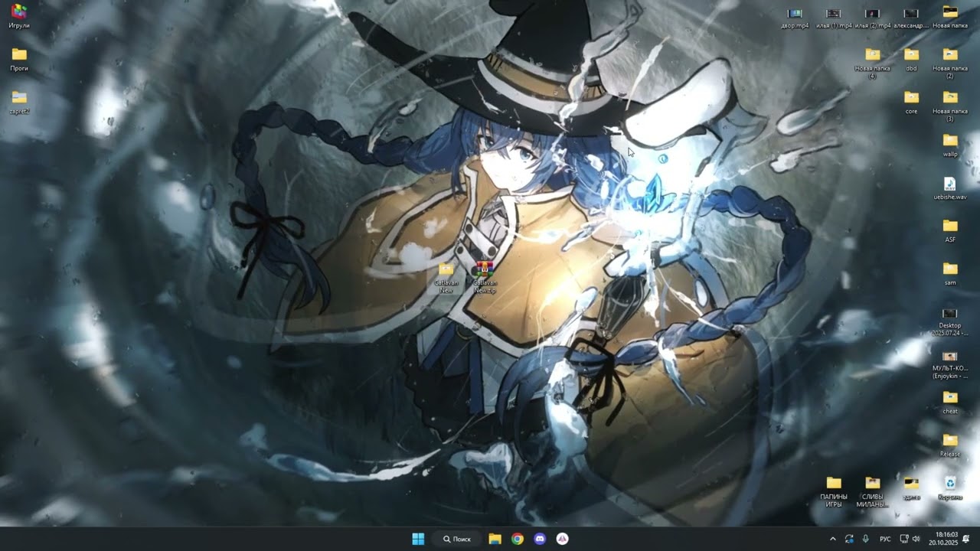980x551 pixels.
Task: Click the microphone tray icon
Action: pos(866,539)
